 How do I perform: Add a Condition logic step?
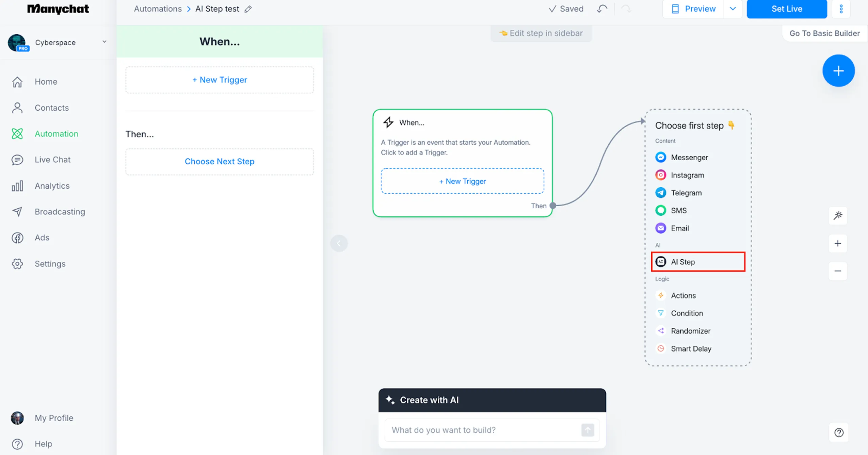687,313
